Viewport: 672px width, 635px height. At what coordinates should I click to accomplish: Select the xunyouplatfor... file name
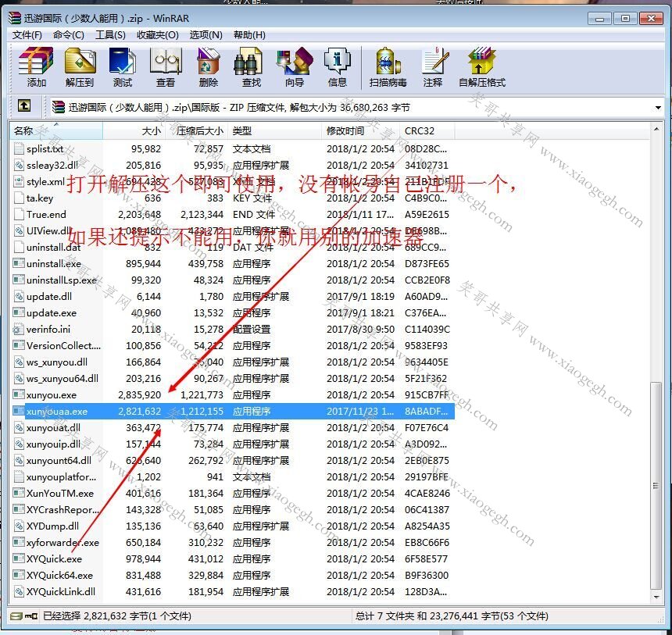(61, 477)
